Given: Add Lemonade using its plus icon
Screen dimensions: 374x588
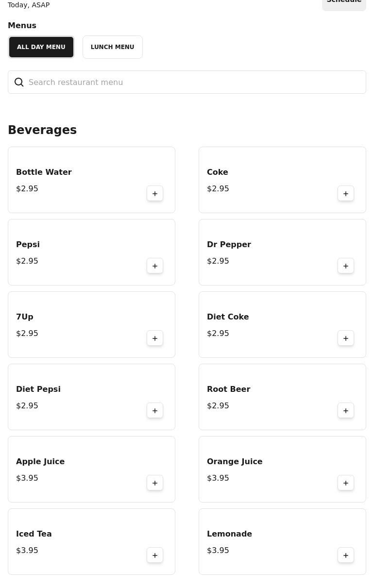Looking at the screenshot, I should tap(346, 555).
